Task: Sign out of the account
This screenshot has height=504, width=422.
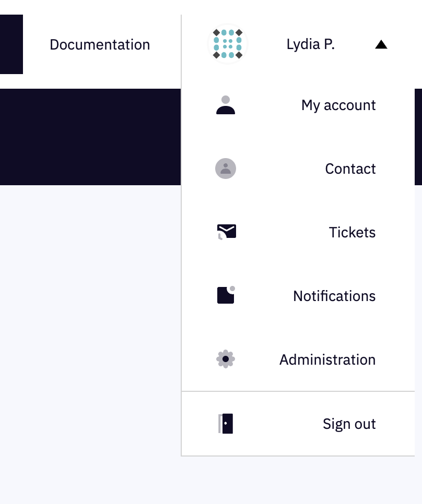Action: click(x=349, y=424)
